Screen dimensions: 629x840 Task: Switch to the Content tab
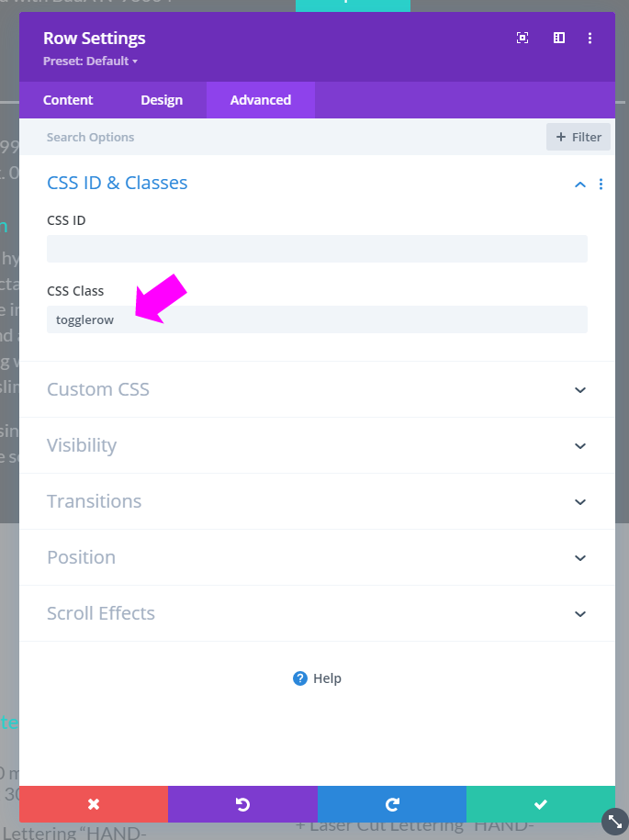point(68,100)
